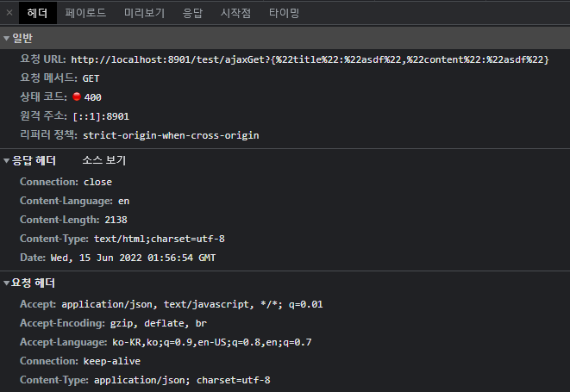
Task: Open the 미리보기 tab
Action: pos(144,13)
